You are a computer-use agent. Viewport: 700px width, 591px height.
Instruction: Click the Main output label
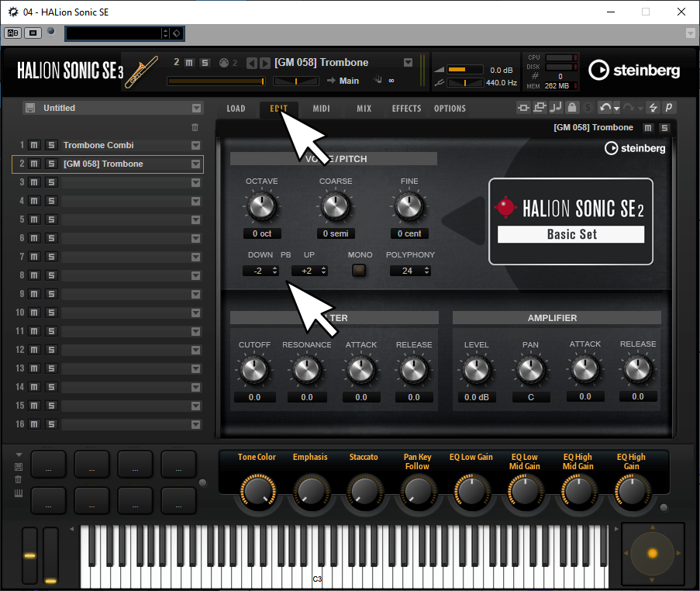click(x=349, y=81)
